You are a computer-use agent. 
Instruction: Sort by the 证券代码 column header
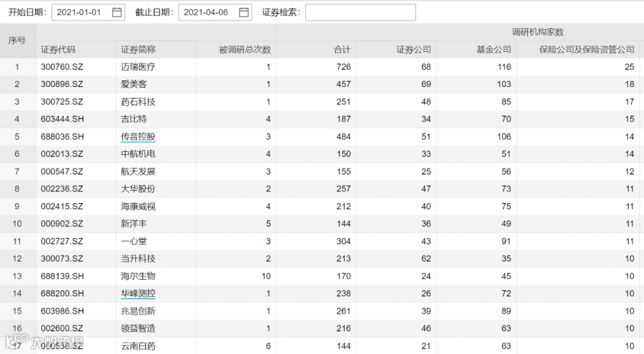pos(58,49)
